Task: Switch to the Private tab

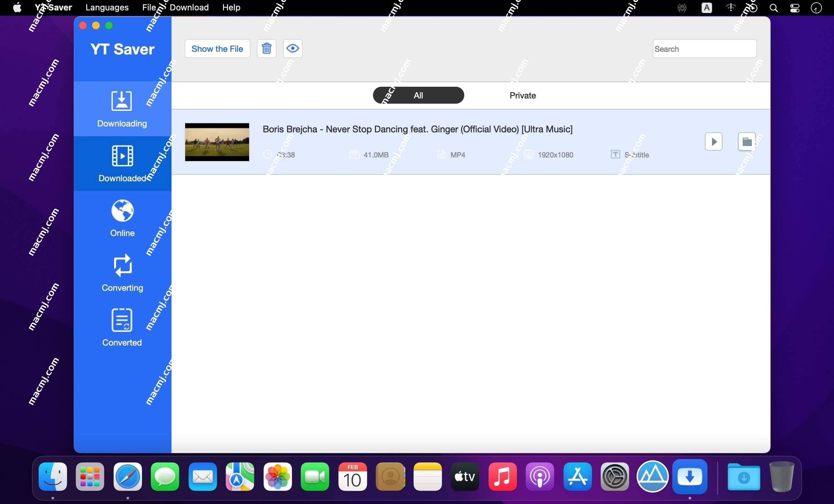Action: [523, 96]
